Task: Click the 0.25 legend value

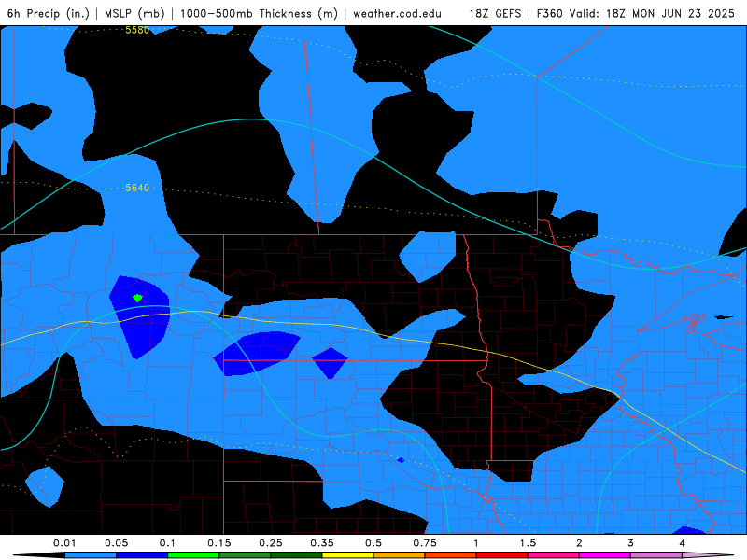Action: [x=271, y=543]
